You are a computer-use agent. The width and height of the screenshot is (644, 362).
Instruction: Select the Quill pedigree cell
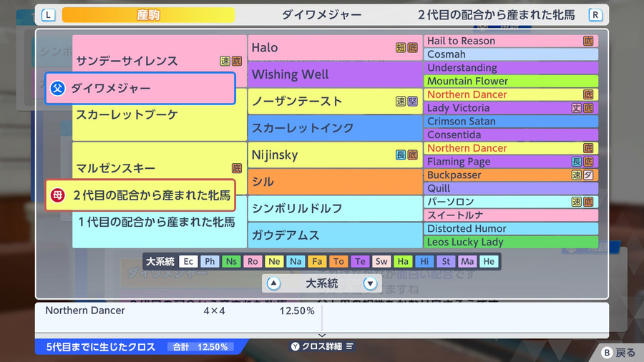(511, 188)
